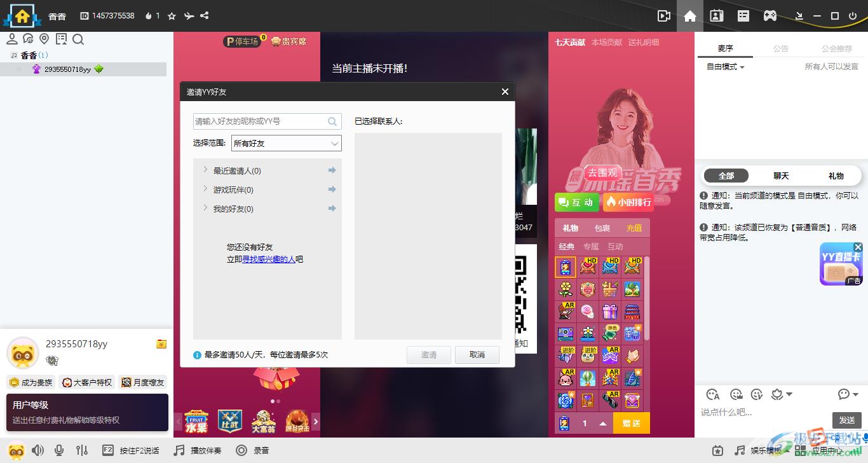Open the 贵宾席 VIP seats
This screenshot has height=463, width=868.
click(x=288, y=41)
